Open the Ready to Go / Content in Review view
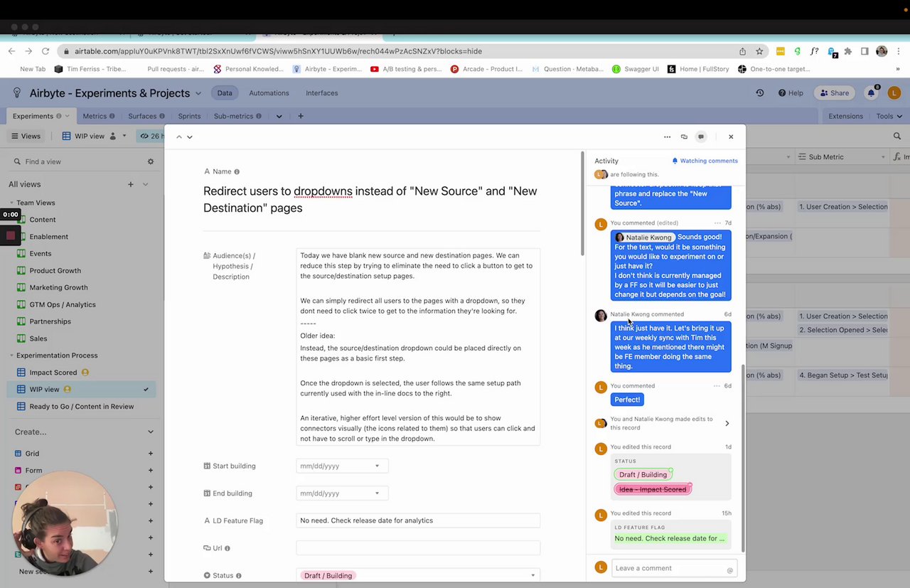Image resolution: width=910 pixels, height=588 pixels. point(82,407)
